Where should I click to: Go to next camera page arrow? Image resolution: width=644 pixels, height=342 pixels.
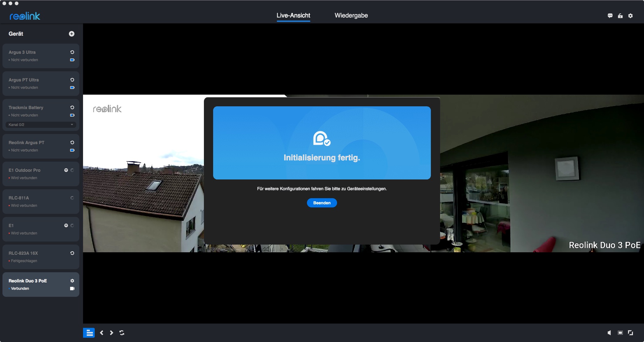point(111,333)
